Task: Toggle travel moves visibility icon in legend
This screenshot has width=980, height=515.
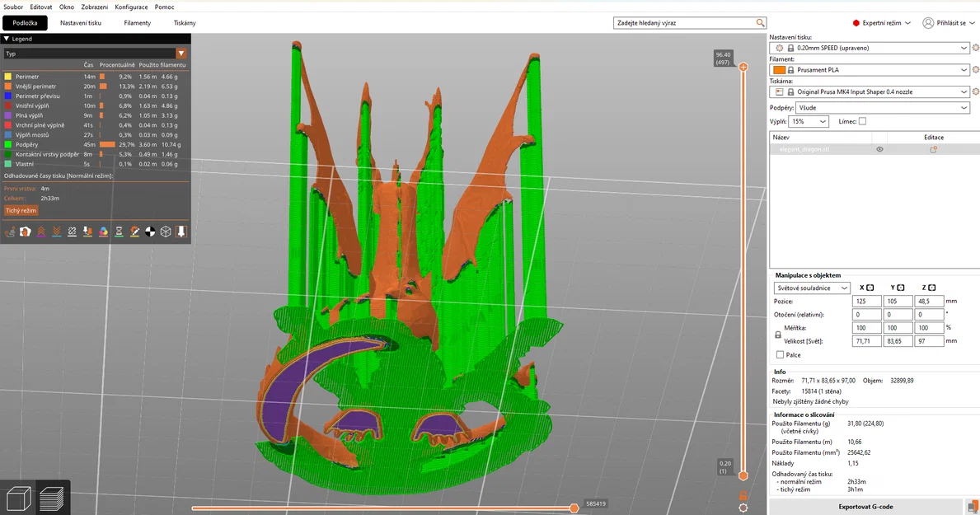Action: click(9, 232)
